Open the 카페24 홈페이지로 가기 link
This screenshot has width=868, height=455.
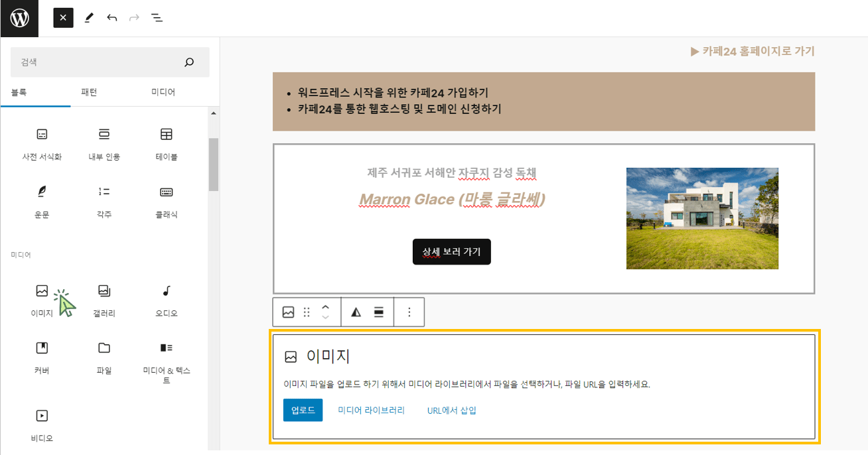pos(753,51)
